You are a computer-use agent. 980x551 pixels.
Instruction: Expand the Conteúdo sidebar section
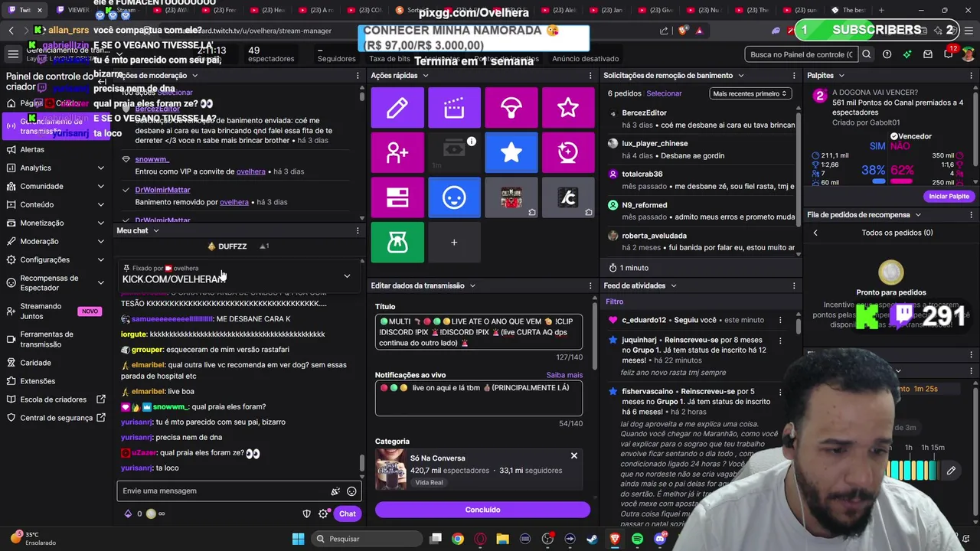click(101, 204)
